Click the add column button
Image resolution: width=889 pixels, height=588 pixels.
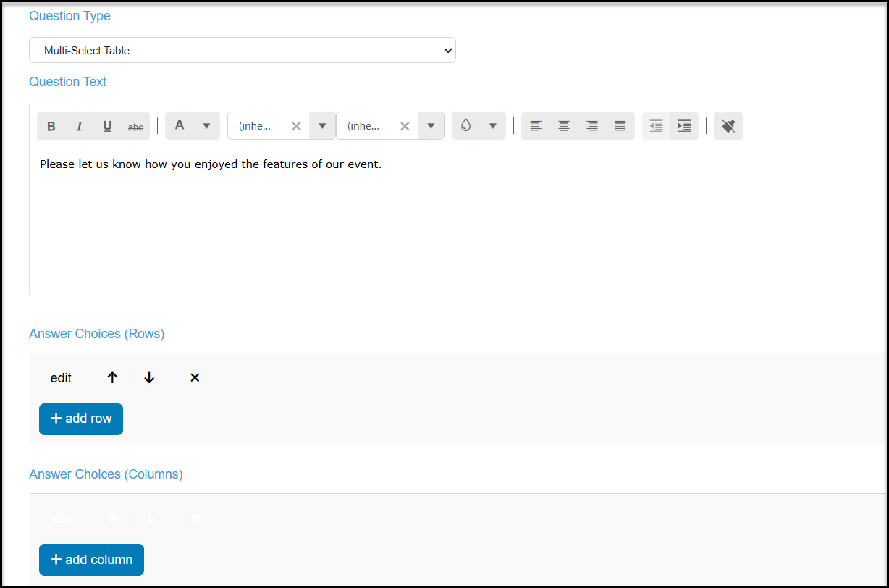(x=91, y=560)
